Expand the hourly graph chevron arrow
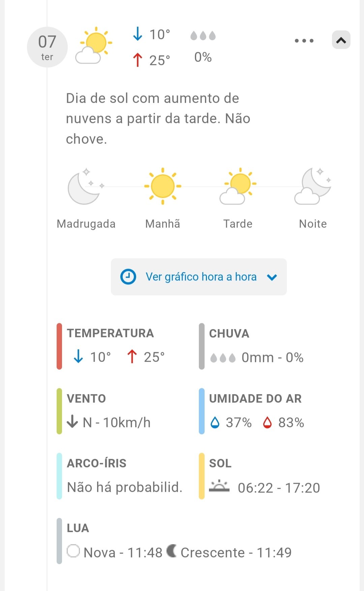 [272, 277]
